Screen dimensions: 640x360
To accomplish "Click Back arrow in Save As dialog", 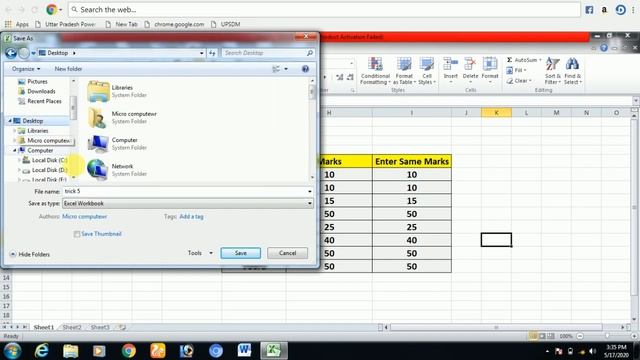I will [x=11, y=53].
